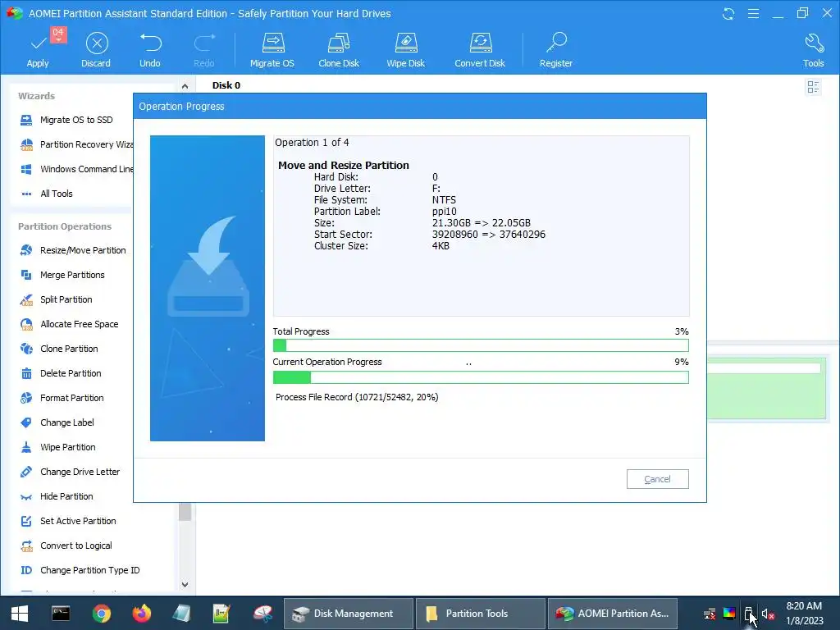
Task: Open Partition Recovery Wizard
Action: click(76, 144)
